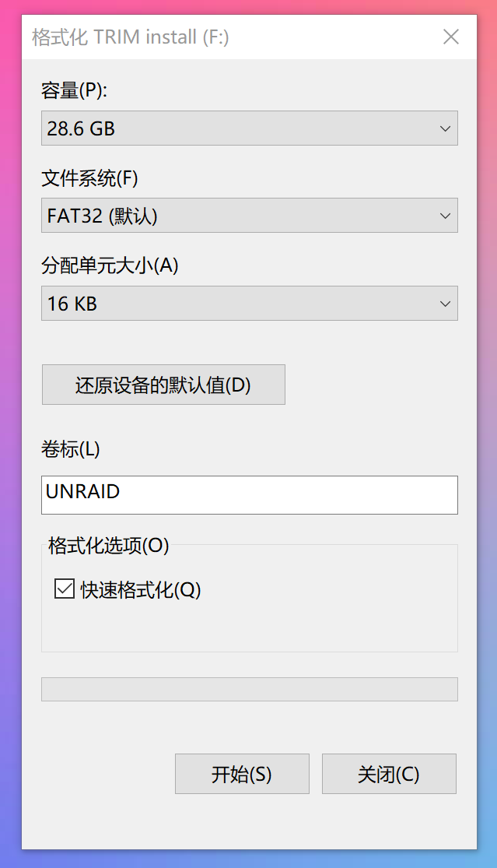The image size is (497, 868).
Task: Click inside the 卷标 volume label field
Action: [249, 495]
